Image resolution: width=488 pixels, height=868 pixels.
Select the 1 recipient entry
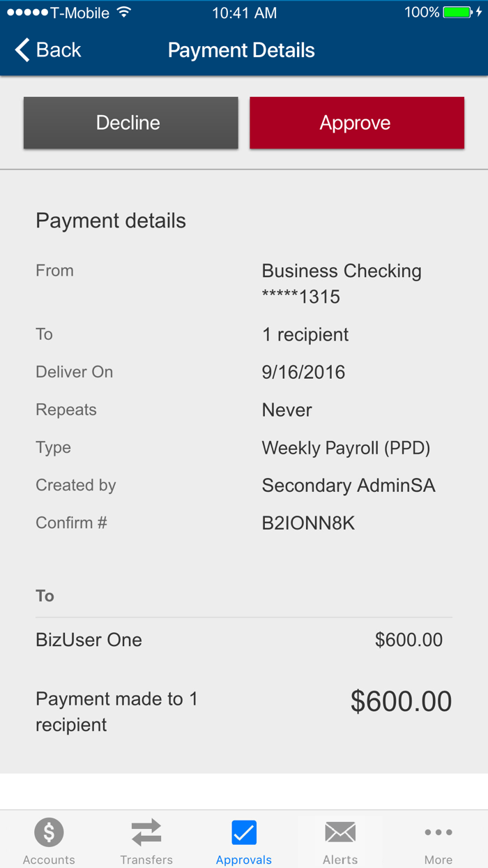point(305,334)
